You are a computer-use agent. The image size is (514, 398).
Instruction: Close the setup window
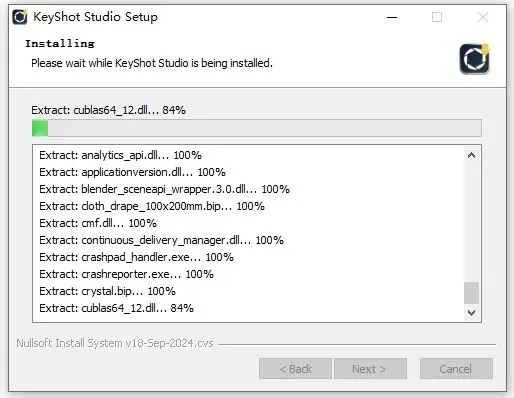coord(483,17)
